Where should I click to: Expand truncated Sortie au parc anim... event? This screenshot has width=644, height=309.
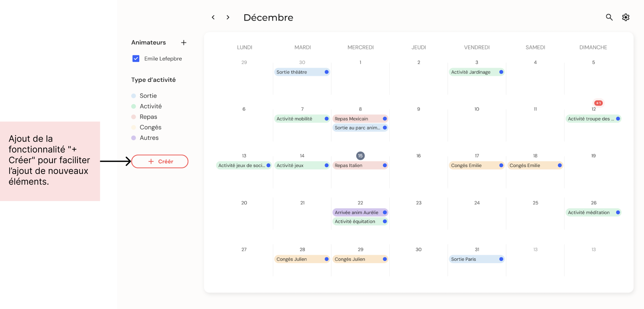click(357, 128)
